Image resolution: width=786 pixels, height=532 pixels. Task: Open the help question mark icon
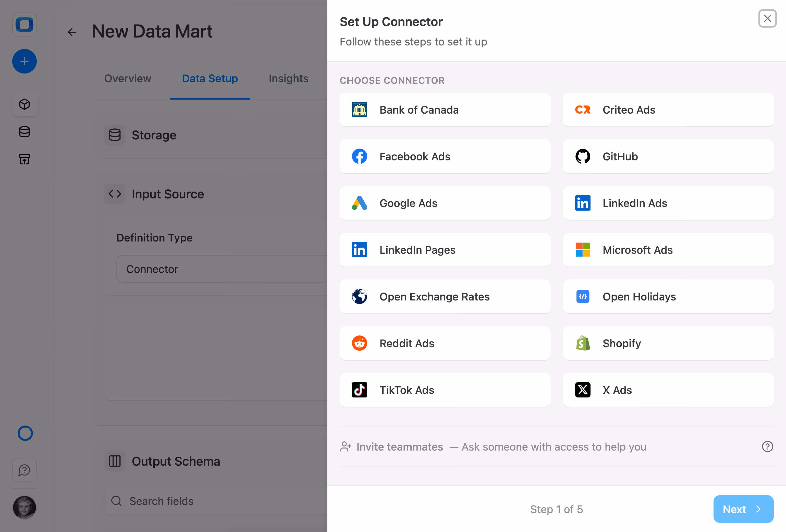[767, 447]
